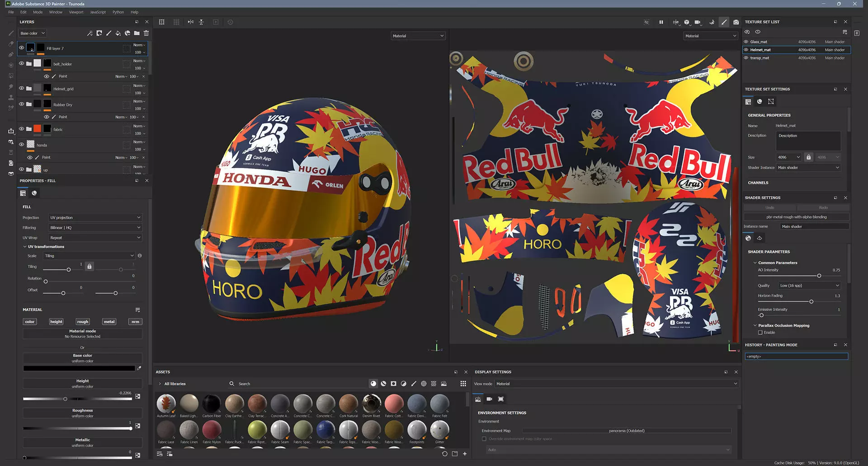
Task: Toggle the color material channel button
Action: pos(30,322)
